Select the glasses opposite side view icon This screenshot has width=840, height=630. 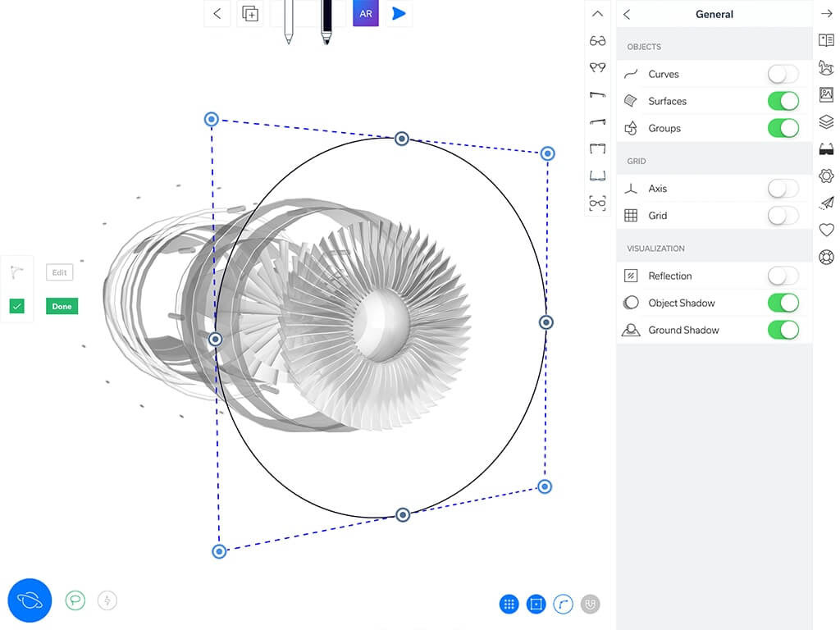point(597,121)
